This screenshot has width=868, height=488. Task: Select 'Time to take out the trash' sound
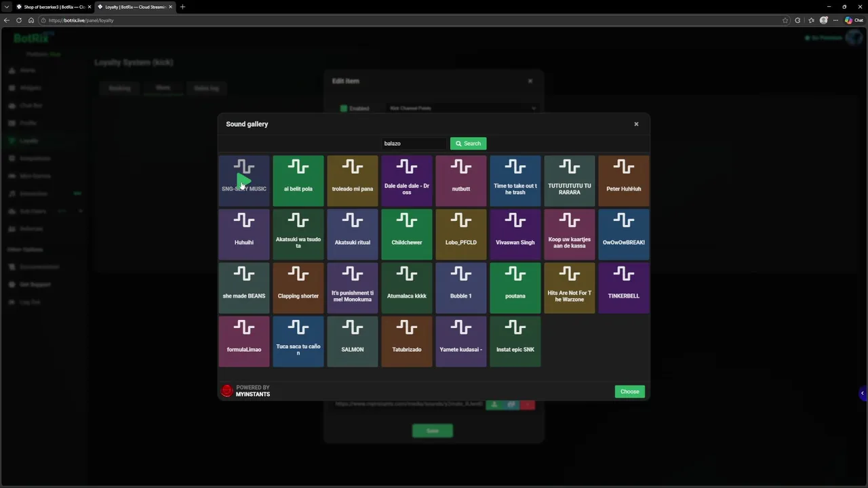[x=515, y=180]
